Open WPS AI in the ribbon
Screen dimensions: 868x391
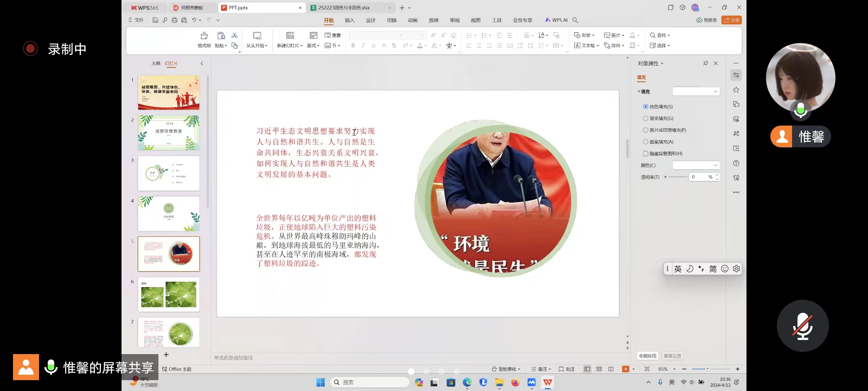pyautogui.click(x=556, y=20)
